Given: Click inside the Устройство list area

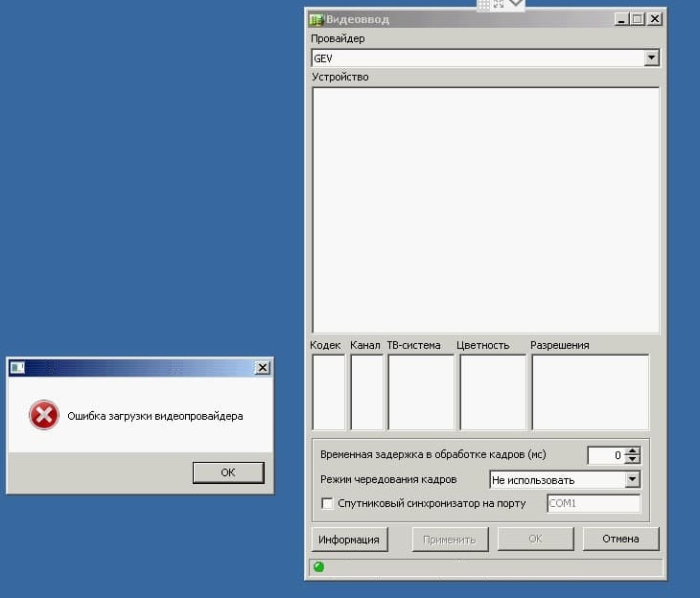Looking at the screenshot, I should click(x=485, y=209).
